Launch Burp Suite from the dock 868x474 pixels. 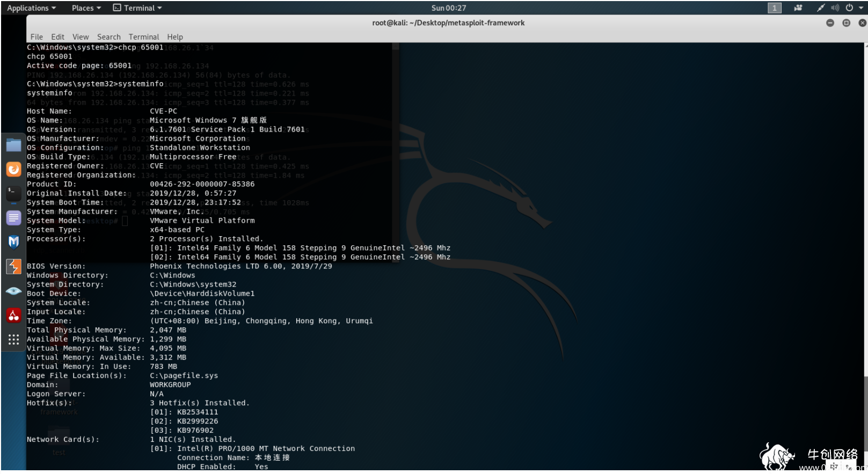pos(13,266)
